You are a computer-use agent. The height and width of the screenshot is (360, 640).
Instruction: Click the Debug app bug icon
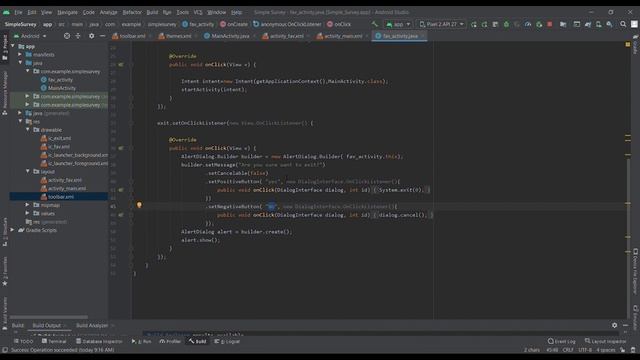pos(506,24)
